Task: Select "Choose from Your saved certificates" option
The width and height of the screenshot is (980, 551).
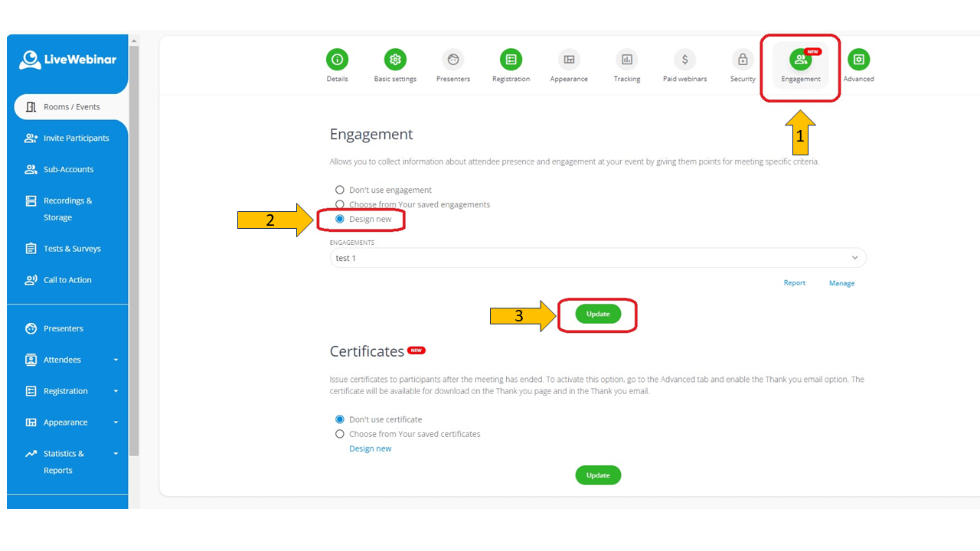Action: tap(340, 434)
